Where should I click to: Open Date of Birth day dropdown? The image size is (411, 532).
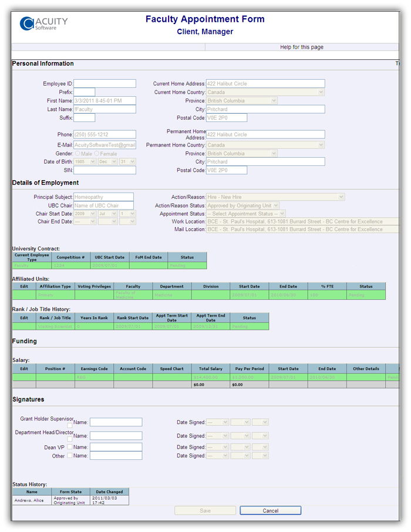pos(127,161)
